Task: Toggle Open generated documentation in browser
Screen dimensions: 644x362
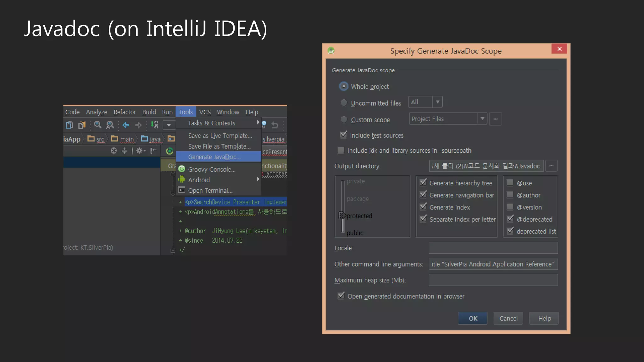Action: (x=341, y=295)
